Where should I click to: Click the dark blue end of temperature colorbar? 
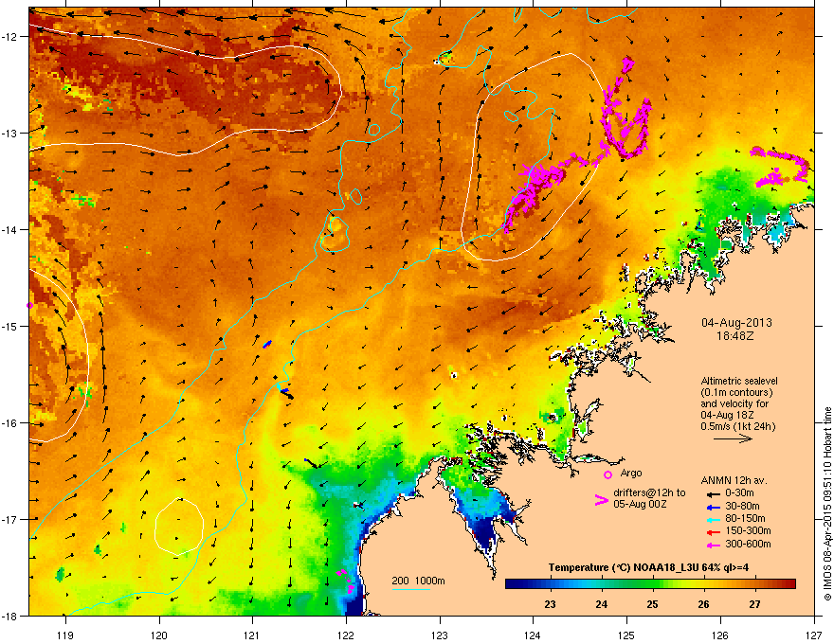pyautogui.click(x=512, y=584)
